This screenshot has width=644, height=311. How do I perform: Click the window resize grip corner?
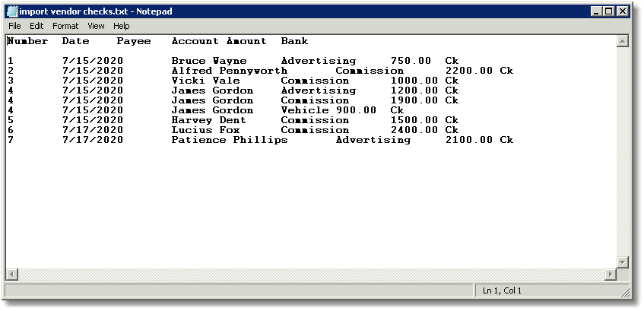click(x=626, y=292)
